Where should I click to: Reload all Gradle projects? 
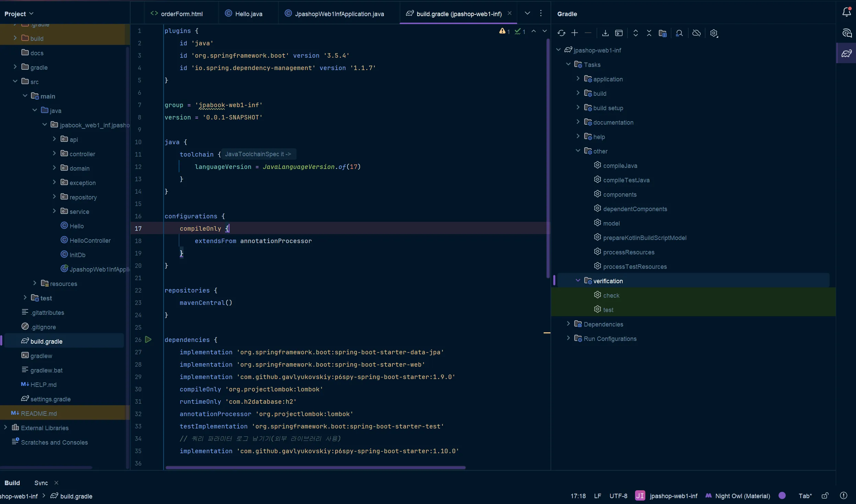pyautogui.click(x=562, y=33)
